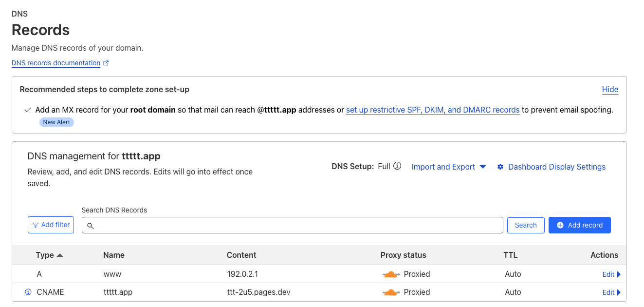Click the Proxy status column header
This screenshot has width=644, height=307.
(403, 255)
